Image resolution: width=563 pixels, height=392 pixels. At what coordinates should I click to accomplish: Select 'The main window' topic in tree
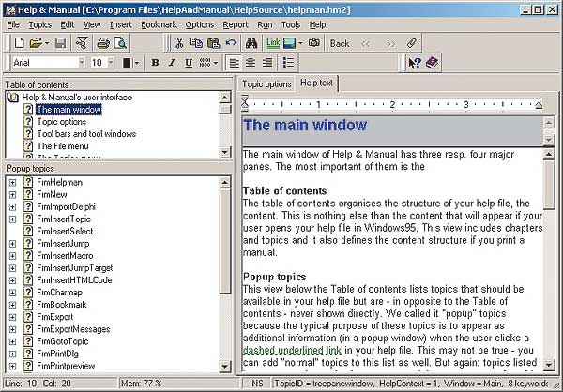pos(68,110)
